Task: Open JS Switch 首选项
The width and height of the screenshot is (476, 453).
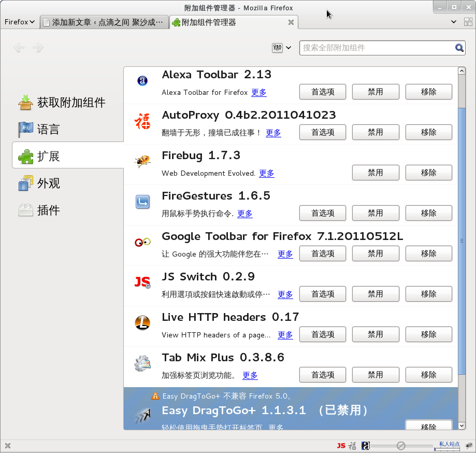Action: (x=322, y=294)
